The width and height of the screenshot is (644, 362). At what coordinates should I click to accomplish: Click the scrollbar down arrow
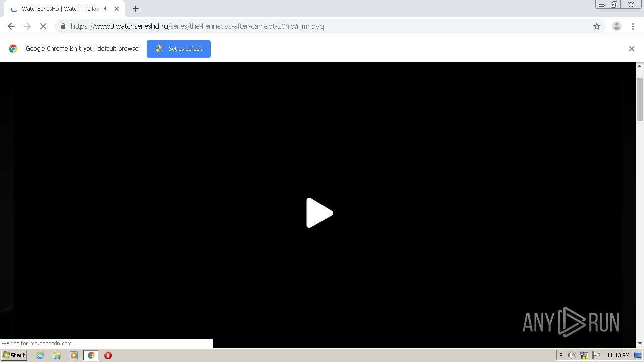[x=640, y=343]
